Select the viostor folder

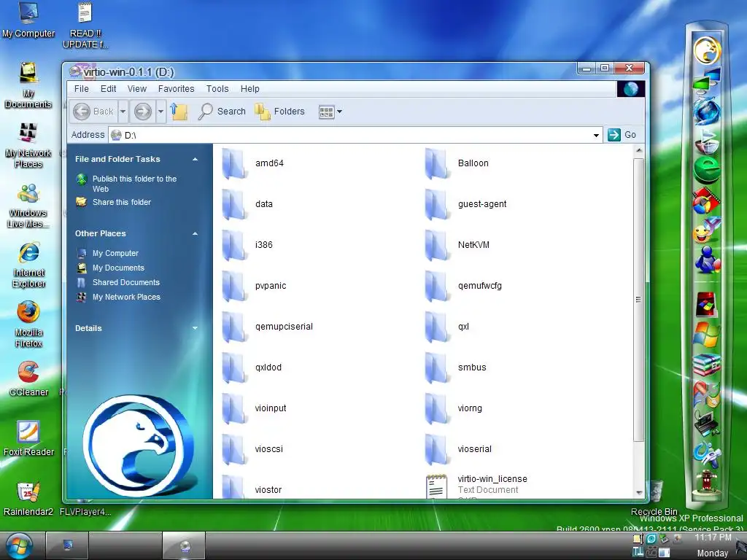pyautogui.click(x=252, y=488)
